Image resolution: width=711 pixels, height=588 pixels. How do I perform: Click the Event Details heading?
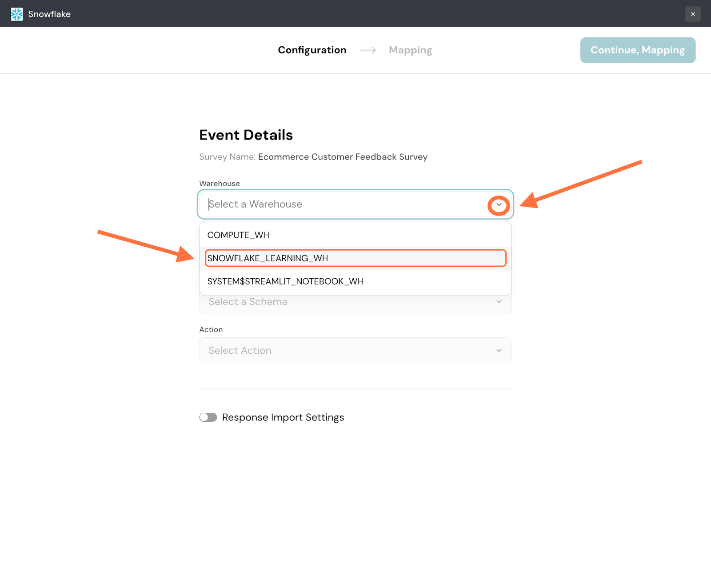246,135
